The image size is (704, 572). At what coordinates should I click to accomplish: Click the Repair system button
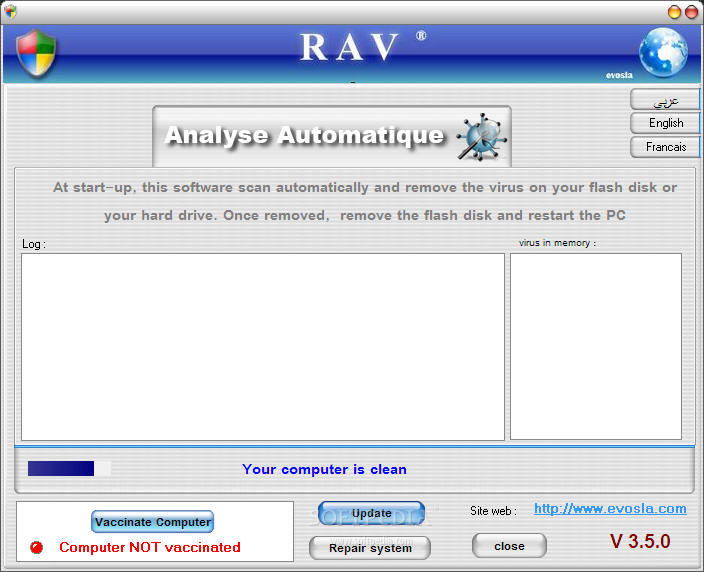pyautogui.click(x=370, y=548)
